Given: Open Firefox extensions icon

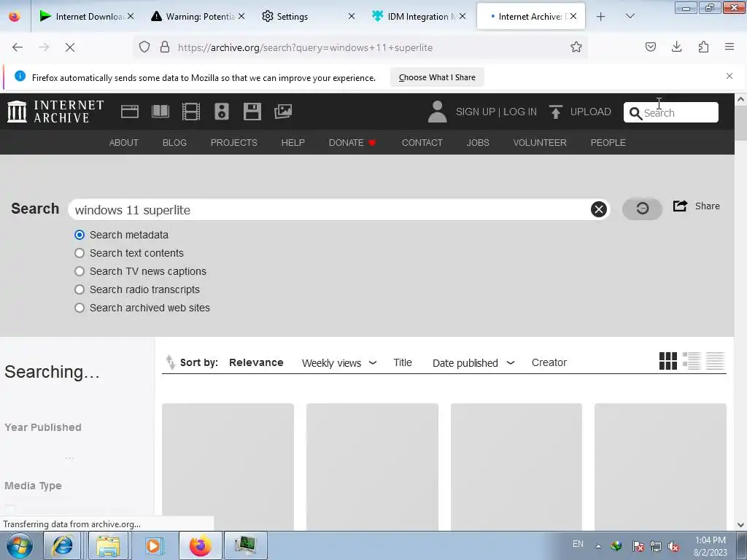Looking at the screenshot, I should [x=703, y=47].
